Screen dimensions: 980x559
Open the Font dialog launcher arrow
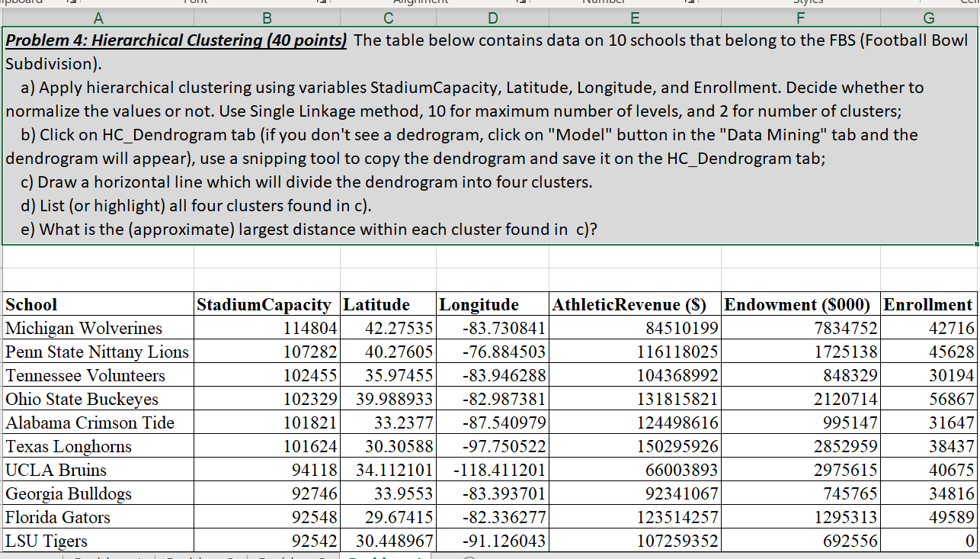(323, 2)
